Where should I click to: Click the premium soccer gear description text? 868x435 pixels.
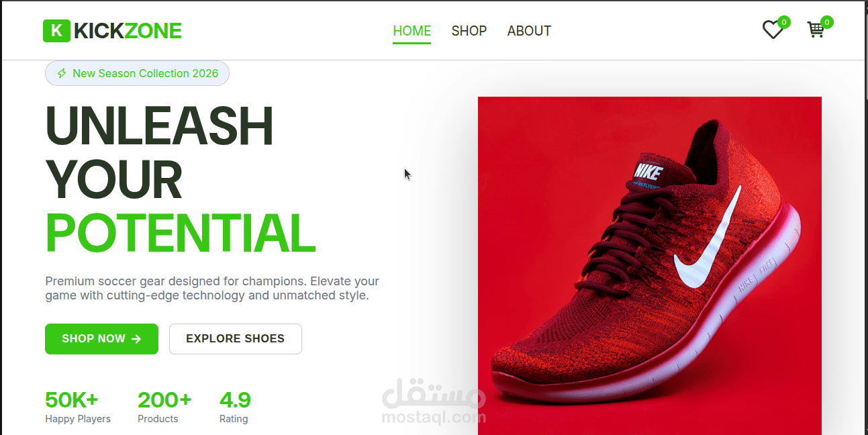pyautogui.click(x=212, y=288)
